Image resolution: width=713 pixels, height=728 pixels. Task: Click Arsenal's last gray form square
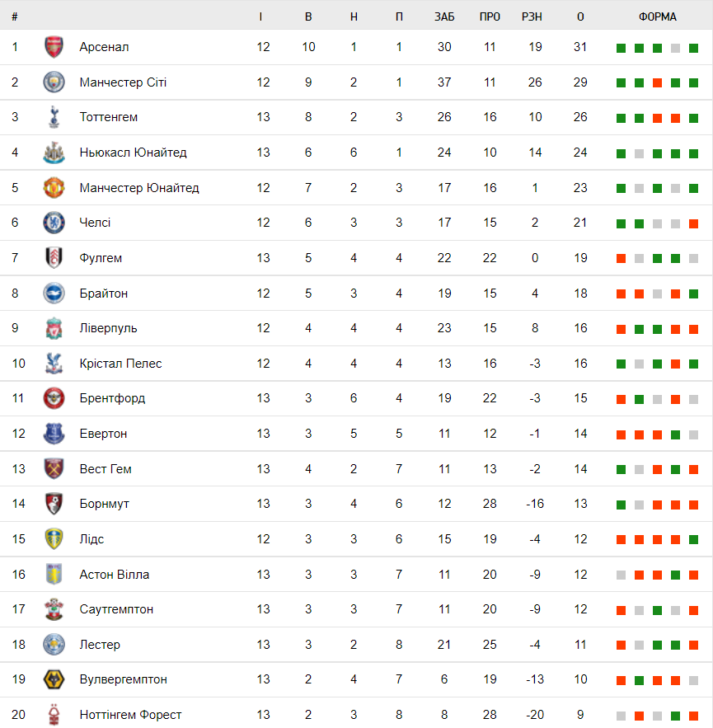(694, 48)
